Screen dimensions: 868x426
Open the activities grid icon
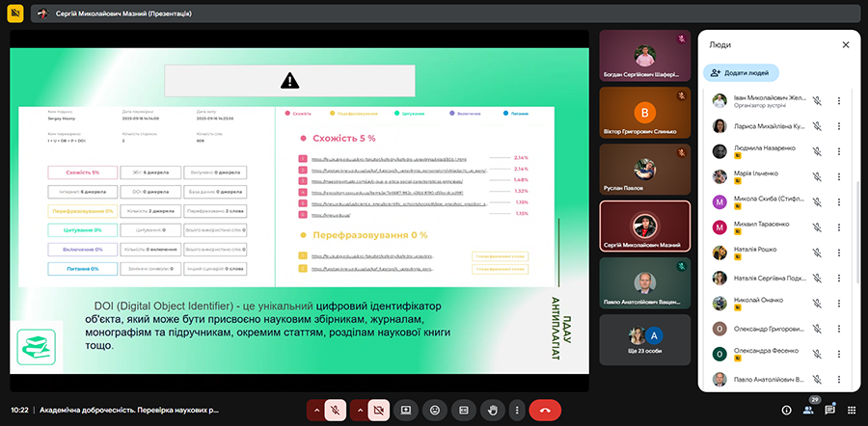click(851, 410)
